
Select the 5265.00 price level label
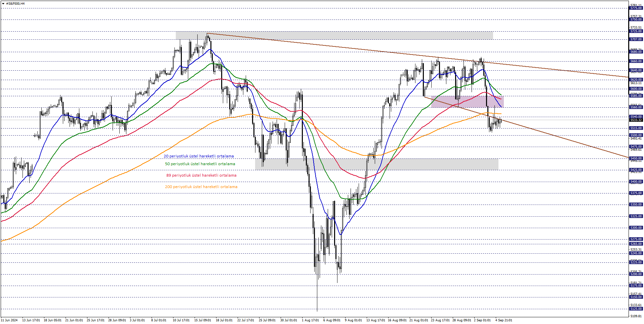click(636, 244)
